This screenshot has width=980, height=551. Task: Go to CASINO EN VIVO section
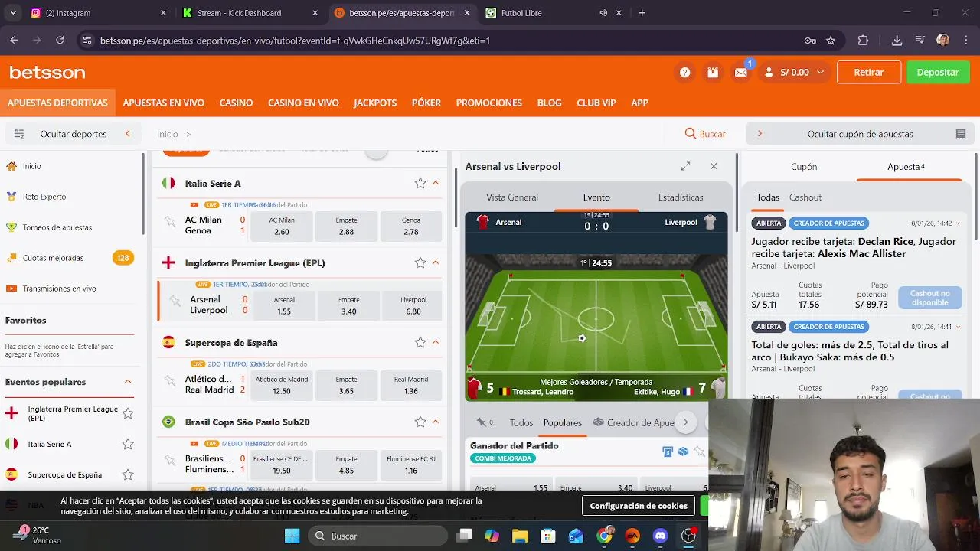pos(303,103)
